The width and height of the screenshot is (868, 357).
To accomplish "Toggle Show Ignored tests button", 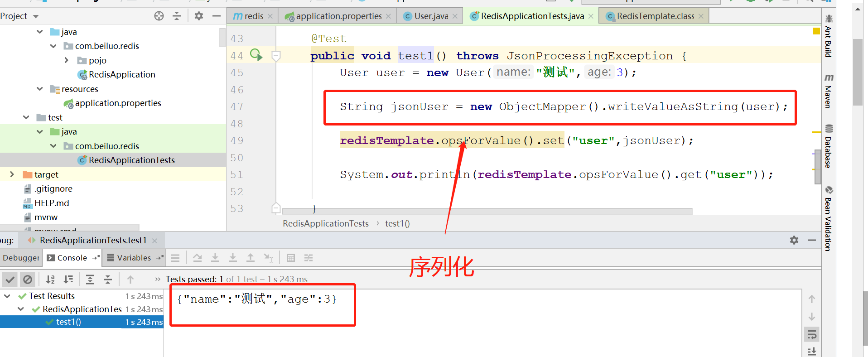I will (28, 280).
